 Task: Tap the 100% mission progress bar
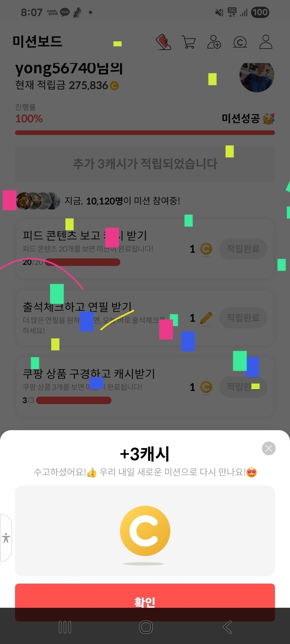(x=145, y=133)
